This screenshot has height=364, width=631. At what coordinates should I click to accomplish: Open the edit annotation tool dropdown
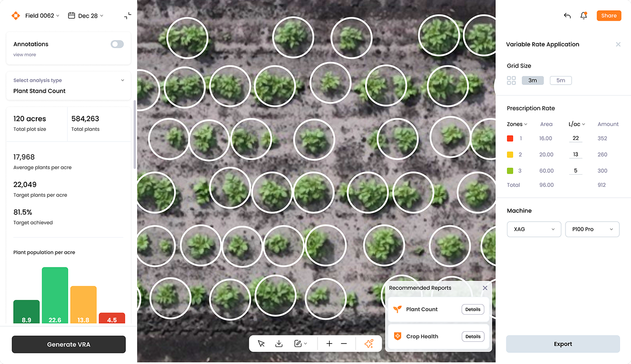(x=300, y=343)
